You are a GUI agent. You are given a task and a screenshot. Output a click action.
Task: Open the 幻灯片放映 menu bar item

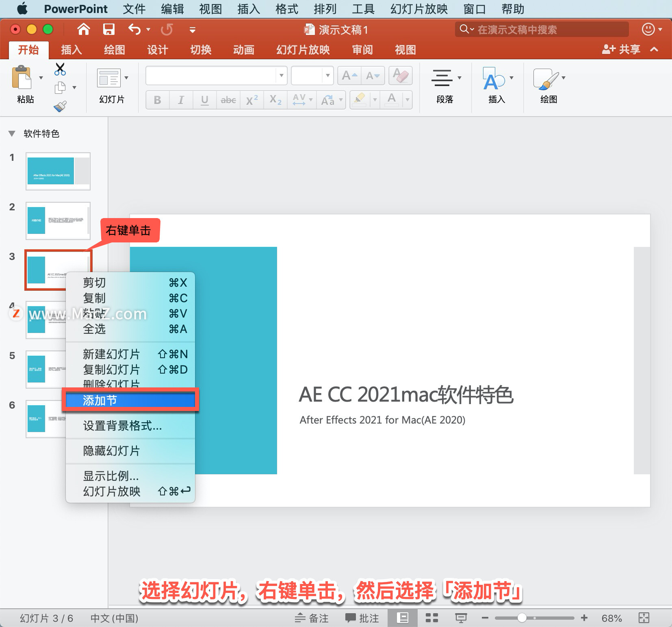419,9
